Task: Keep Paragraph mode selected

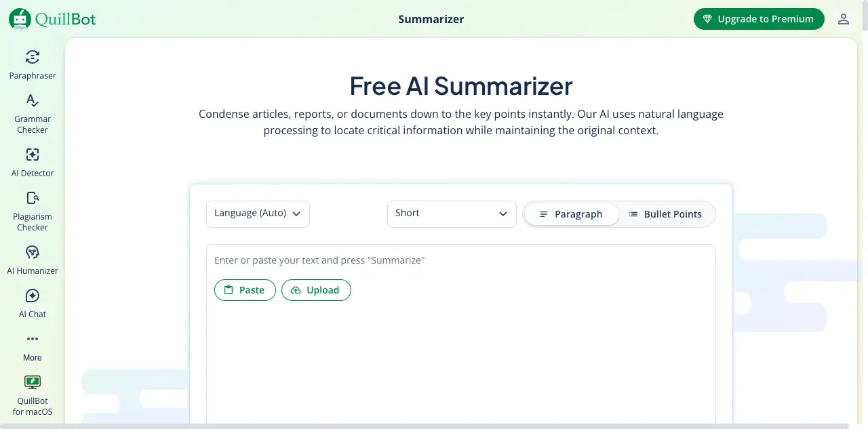Action: point(571,214)
